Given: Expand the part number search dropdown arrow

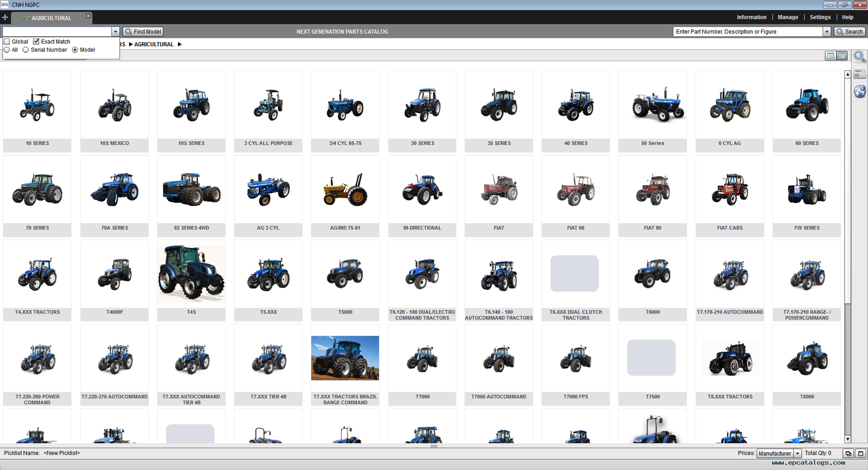Looking at the screenshot, I should (x=826, y=32).
